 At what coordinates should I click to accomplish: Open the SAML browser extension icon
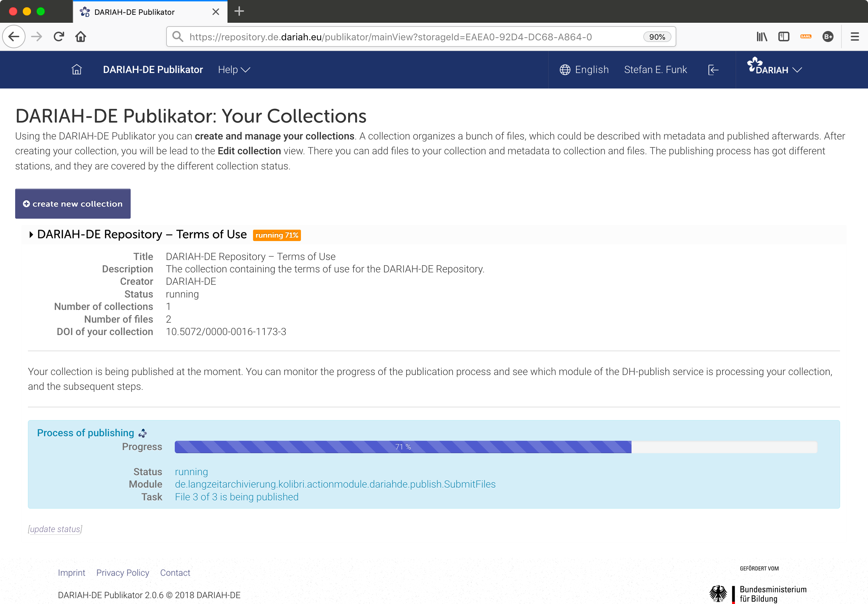806,36
